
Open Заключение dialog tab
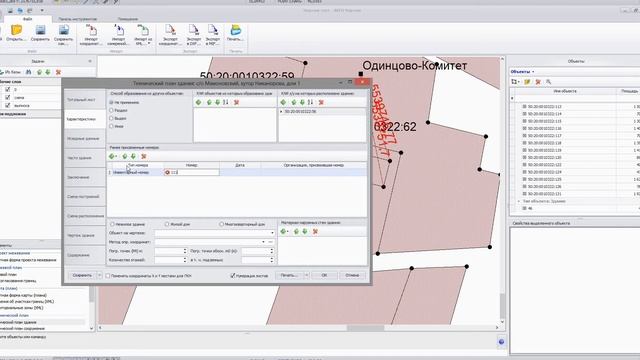(85, 178)
